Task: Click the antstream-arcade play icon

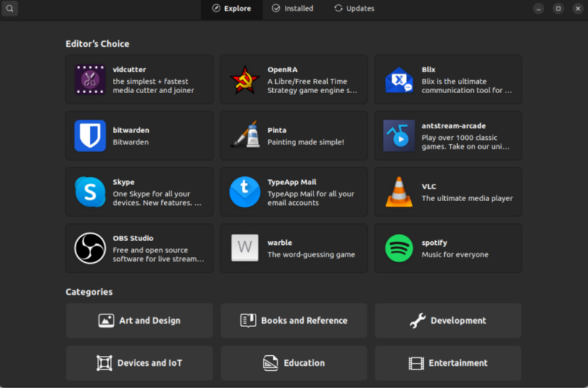Action: point(399,136)
